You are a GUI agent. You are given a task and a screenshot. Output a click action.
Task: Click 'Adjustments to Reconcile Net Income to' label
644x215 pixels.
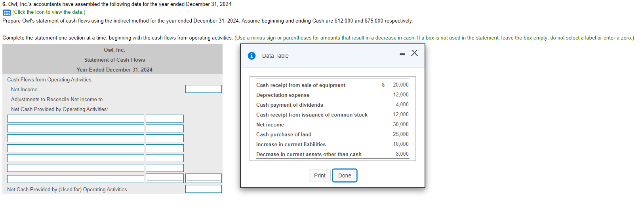click(x=57, y=99)
